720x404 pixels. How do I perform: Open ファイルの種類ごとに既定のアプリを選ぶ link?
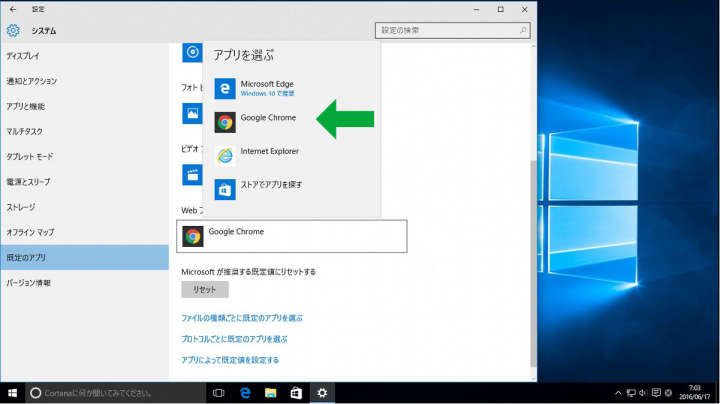tap(242, 318)
